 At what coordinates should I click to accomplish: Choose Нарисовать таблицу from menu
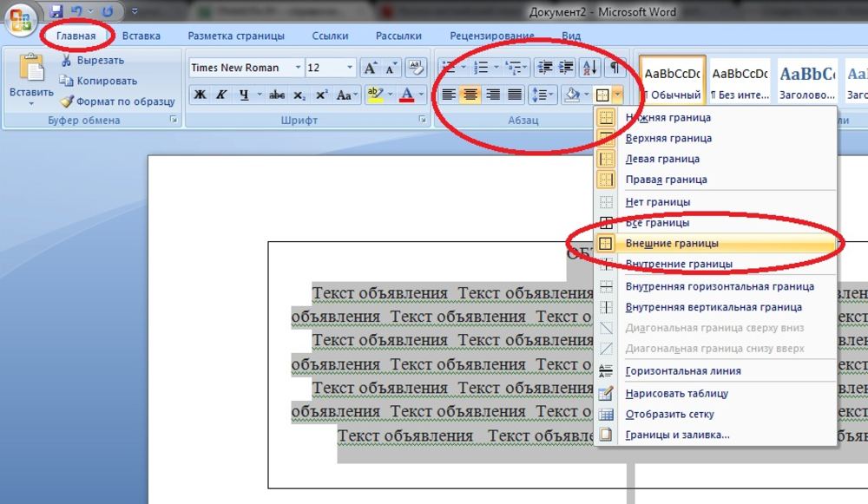tap(715, 393)
